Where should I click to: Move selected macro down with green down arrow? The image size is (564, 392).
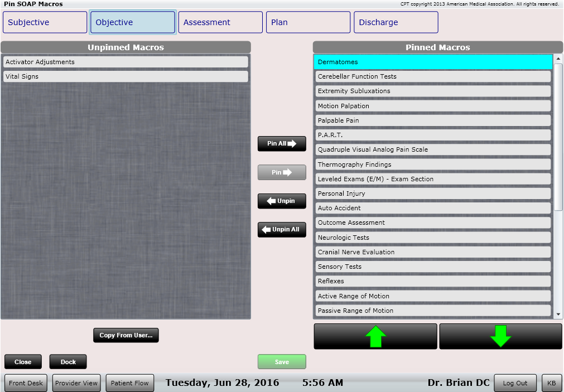(x=500, y=336)
